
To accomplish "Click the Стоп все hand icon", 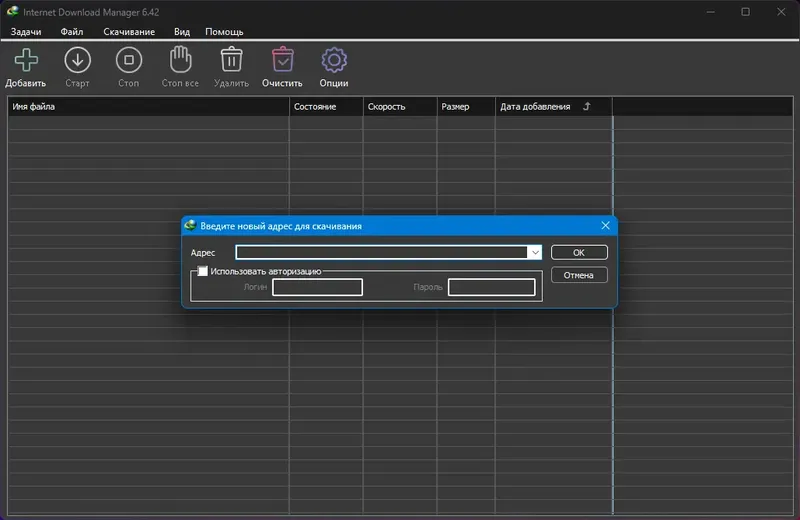I will 180,59.
